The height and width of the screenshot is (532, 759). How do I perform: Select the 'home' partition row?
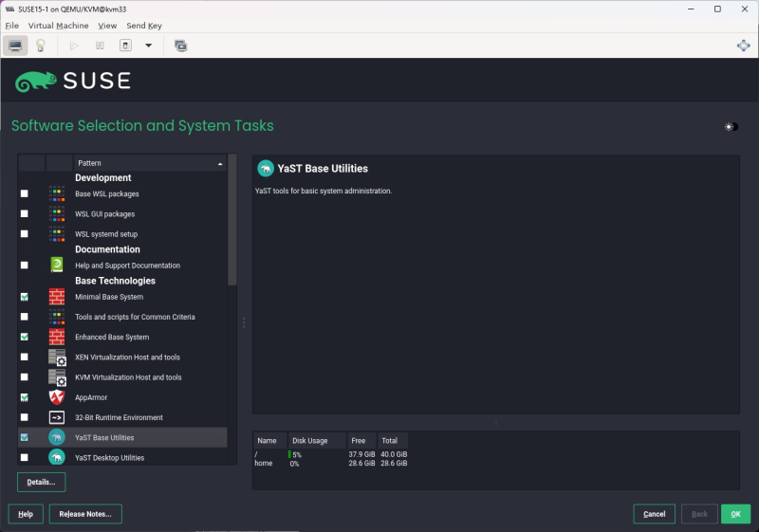click(331, 464)
